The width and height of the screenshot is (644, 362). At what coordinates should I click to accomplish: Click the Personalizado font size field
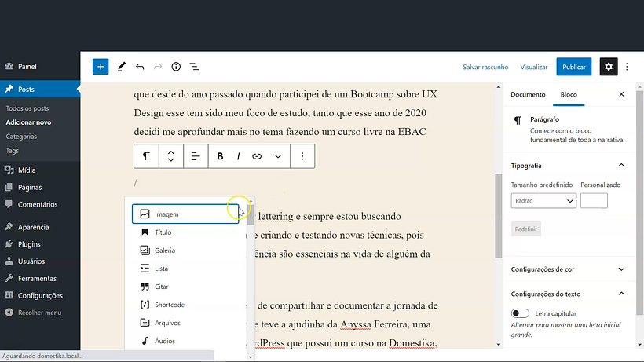coord(594,201)
